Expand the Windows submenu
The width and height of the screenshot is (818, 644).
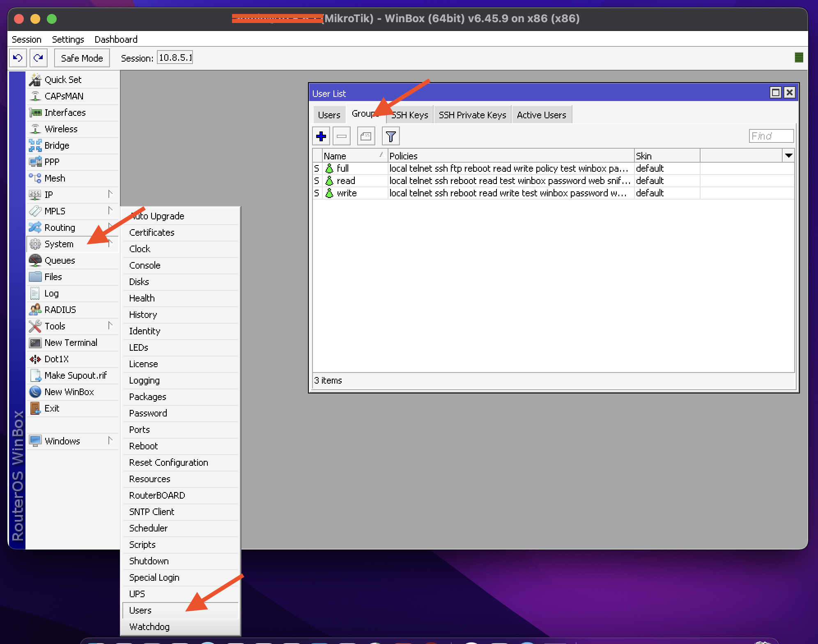point(73,441)
